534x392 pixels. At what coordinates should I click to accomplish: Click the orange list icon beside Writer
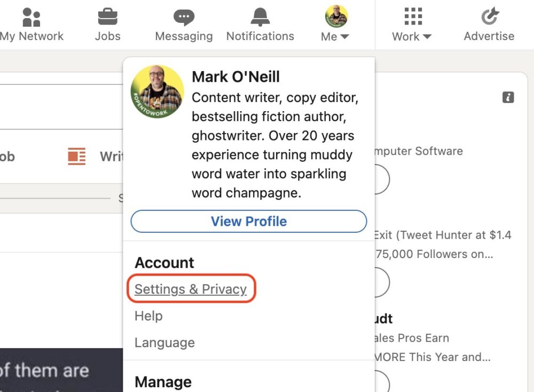click(x=76, y=156)
